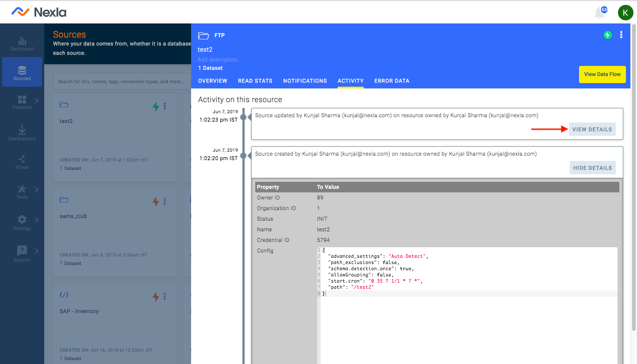Click the Credential ID value 5794
The image size is (637, 364).
(x=323, y=240)
